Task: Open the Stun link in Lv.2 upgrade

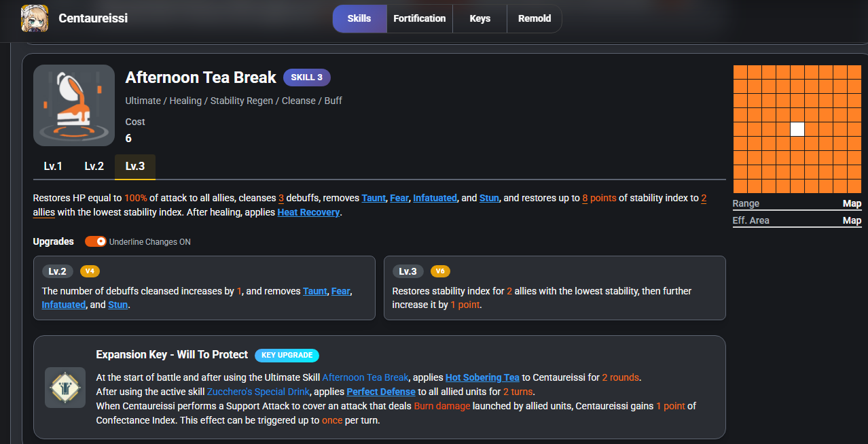Action: [118, 305]
